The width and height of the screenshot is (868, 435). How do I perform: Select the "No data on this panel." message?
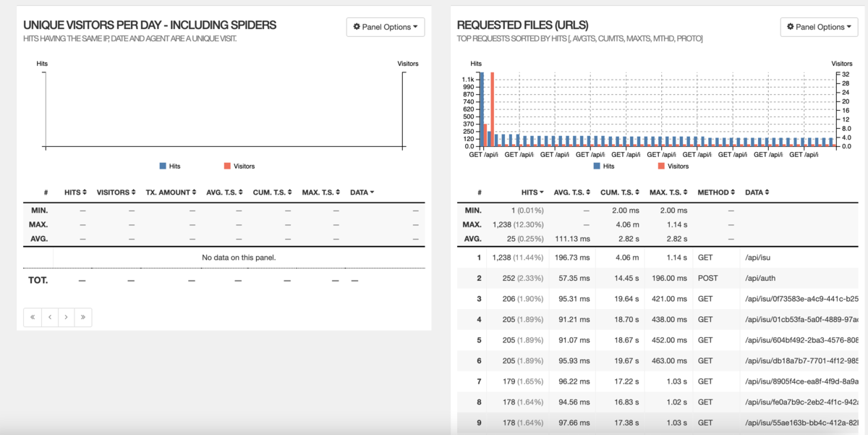[x=239, y=258]
